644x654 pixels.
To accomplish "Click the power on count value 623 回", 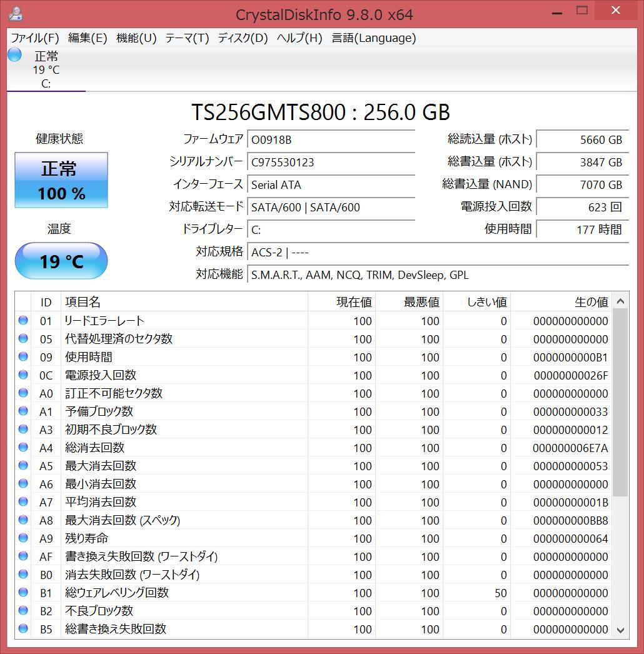I will pyautogui.click(x=582, y=208).
